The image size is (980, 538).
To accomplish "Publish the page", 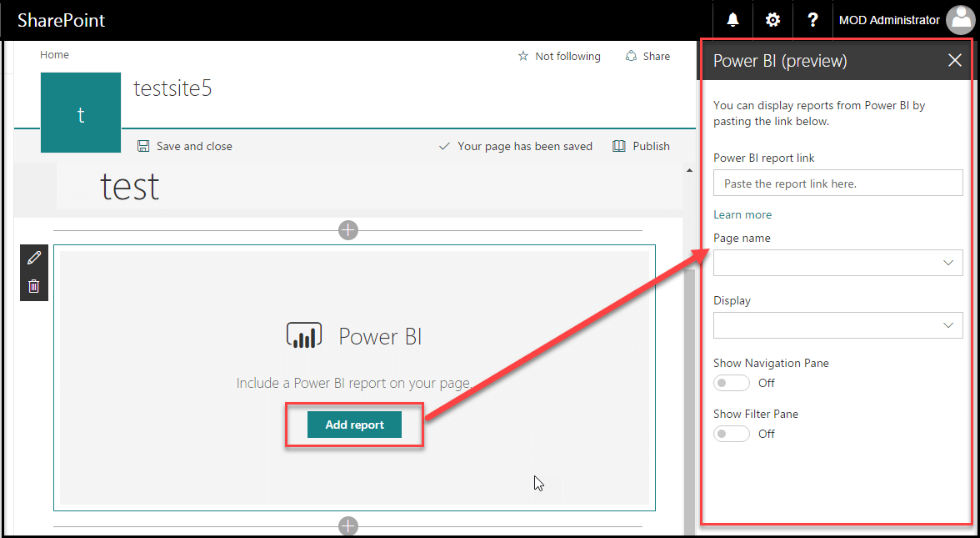I will 641,146.
